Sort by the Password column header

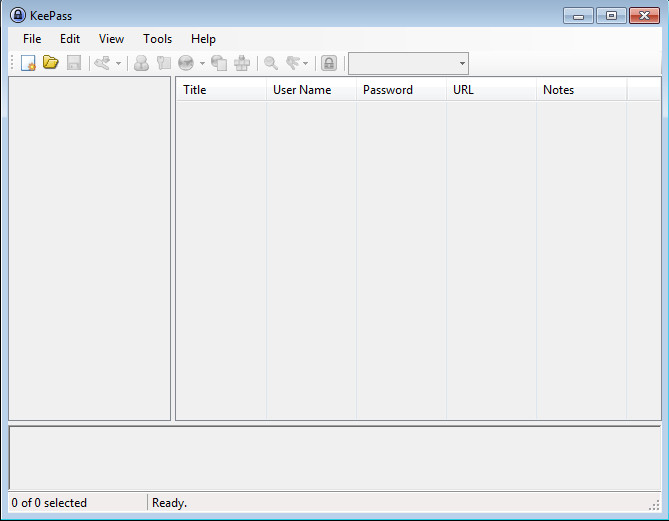(401, 90)
